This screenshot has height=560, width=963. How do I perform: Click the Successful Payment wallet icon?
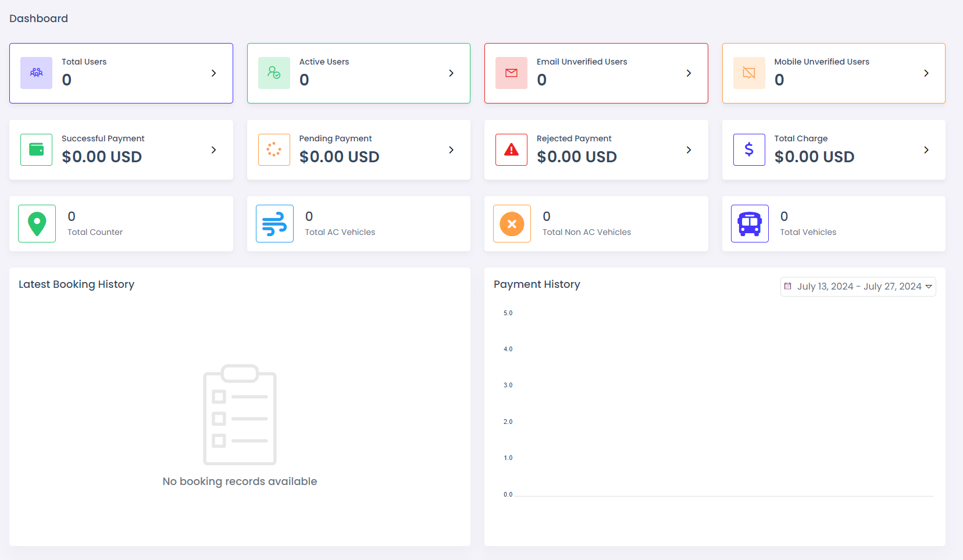tap(36, 149)
